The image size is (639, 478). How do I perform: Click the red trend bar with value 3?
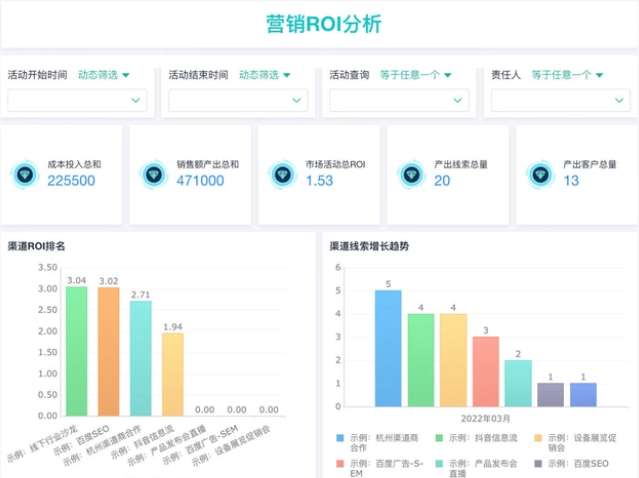(486, 372)
